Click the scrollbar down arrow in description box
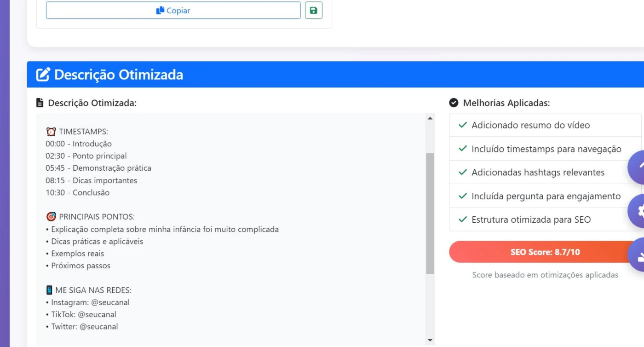The image size is (644, 347). 430,340
